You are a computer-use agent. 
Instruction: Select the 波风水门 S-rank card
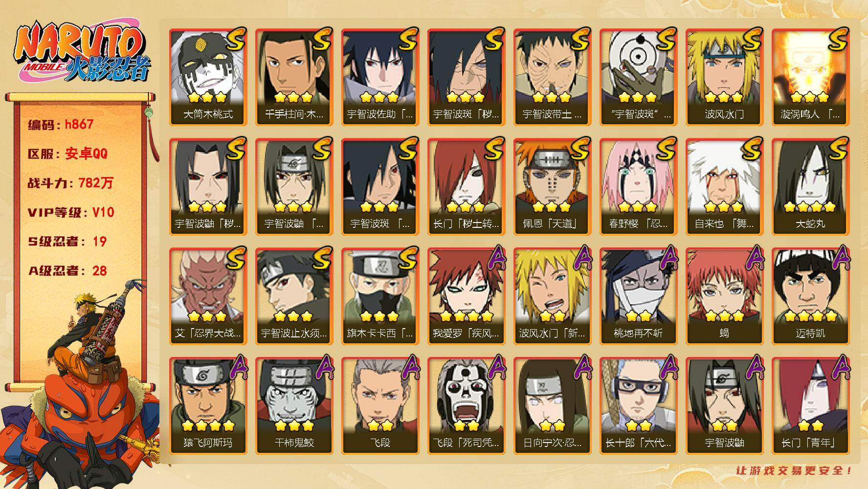pyautogui.click(x=725, y=77)
